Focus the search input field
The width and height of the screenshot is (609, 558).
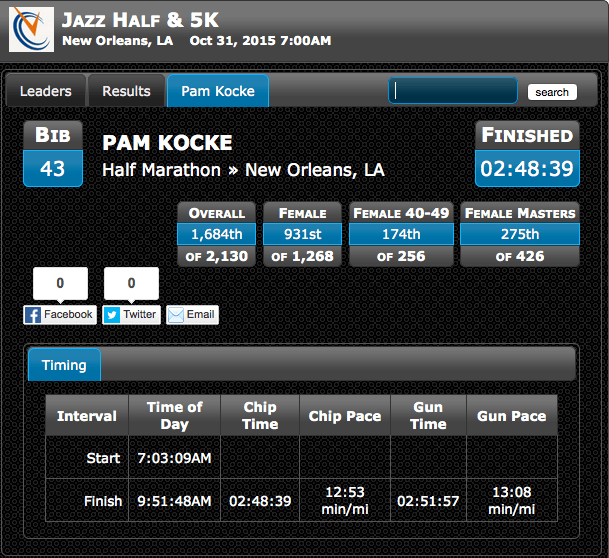[x=452, y=91]
